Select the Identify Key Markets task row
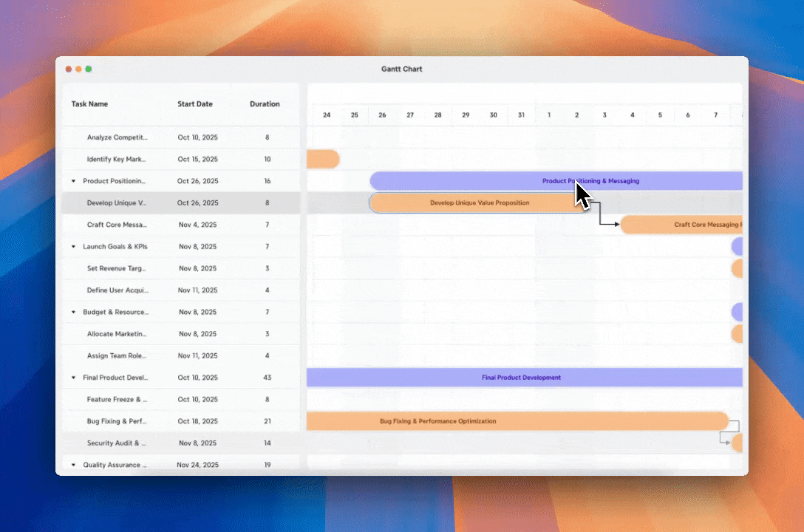Screen dimensions: 804x532 [118, 159]
